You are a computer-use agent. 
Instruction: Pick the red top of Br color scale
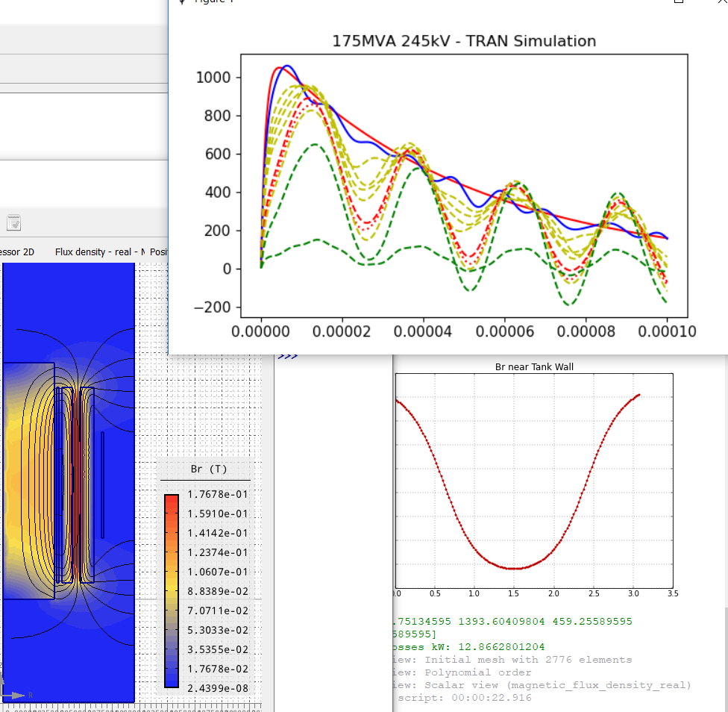(x=172, y=500)
